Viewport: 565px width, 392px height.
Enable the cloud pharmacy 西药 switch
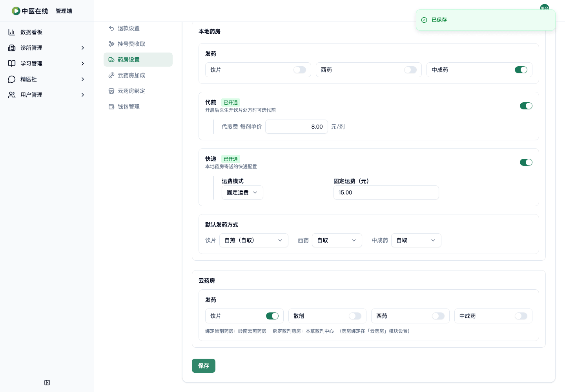pyautogui.click(x=438, y=316)
